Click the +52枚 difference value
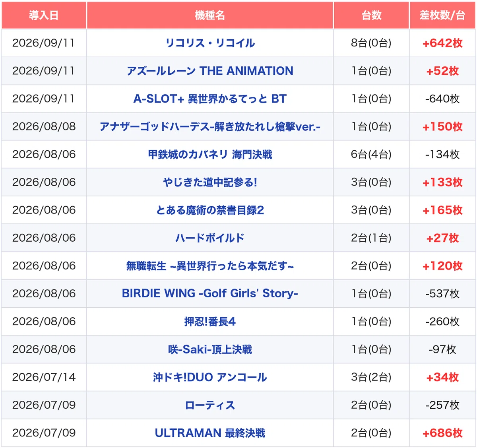The height and width of the screenshot is (448, 477). [442, 71]
